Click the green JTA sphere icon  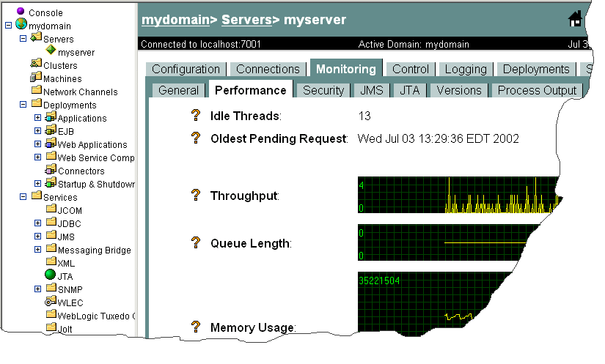coord(50,274)
